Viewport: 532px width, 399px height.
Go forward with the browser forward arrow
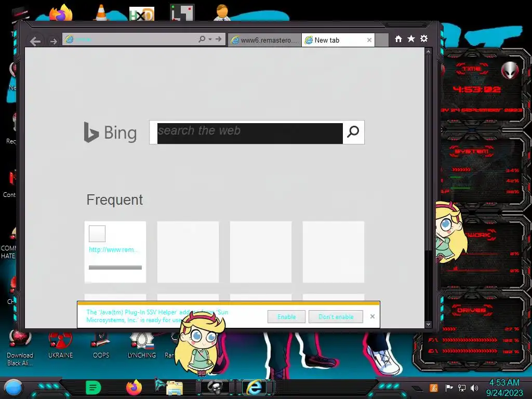click(54, 42)
